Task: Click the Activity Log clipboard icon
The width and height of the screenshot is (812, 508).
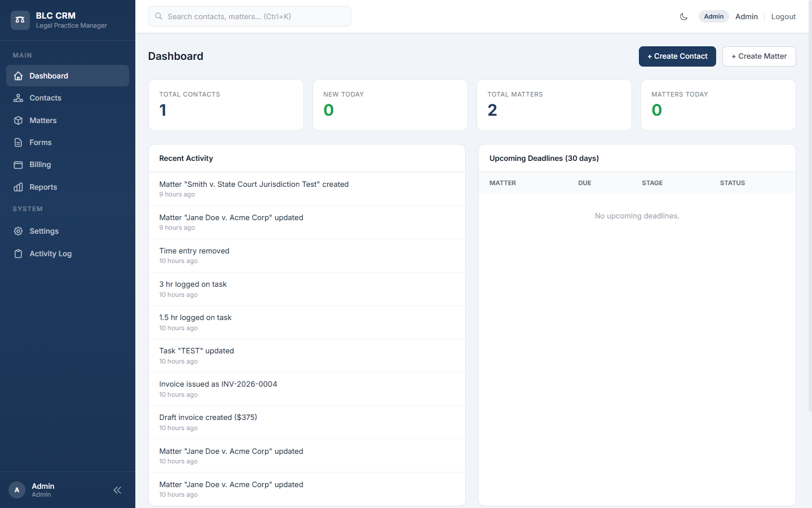Action: tap(19, 254)
